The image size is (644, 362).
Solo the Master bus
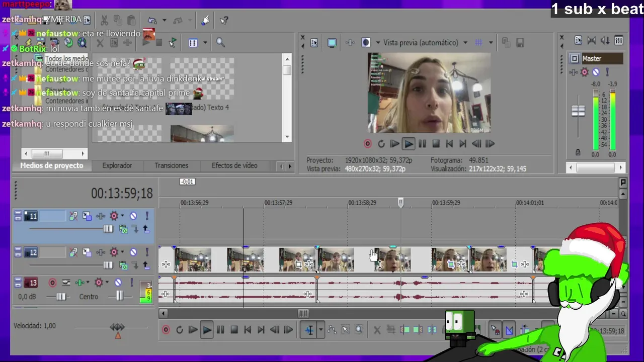tap(607, 72)
